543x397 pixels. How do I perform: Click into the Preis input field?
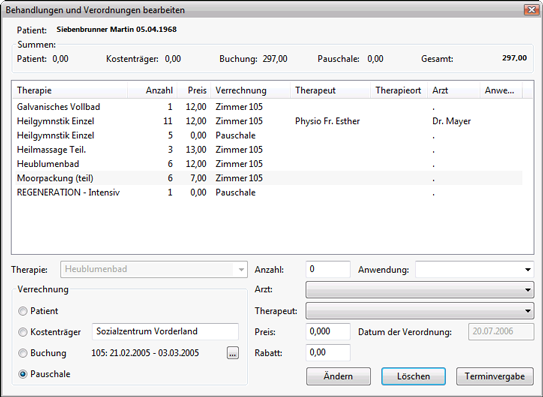[328, 332]
